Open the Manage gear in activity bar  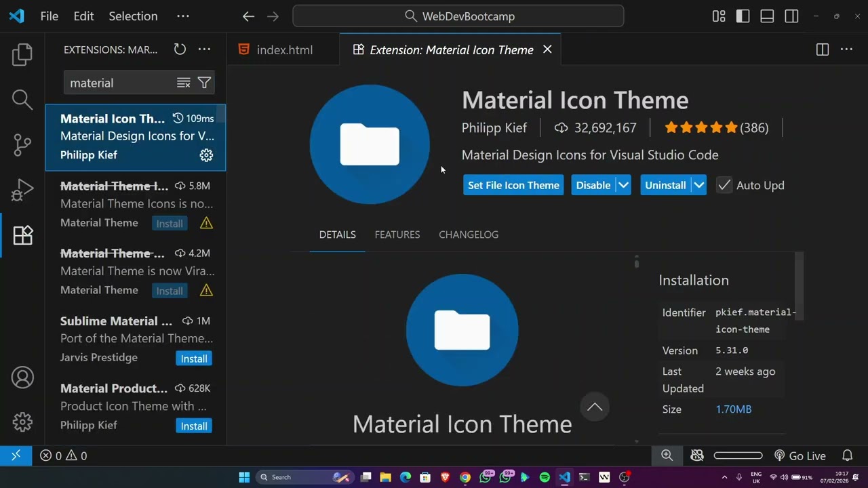(22, 422)
